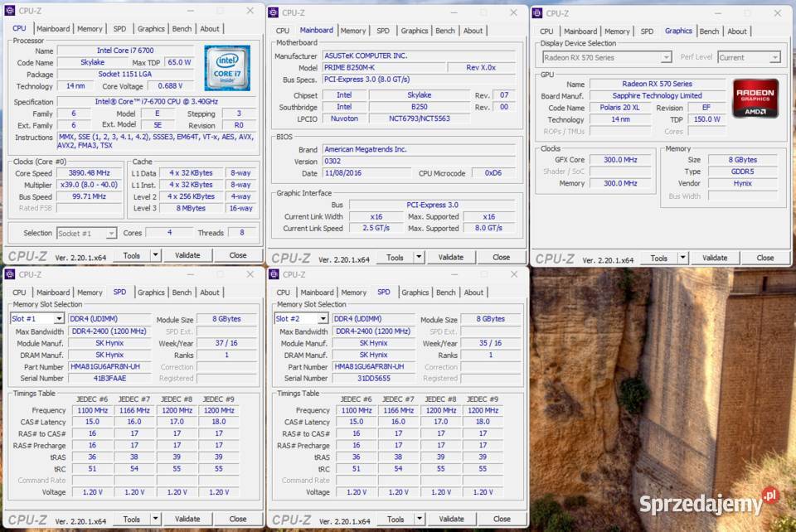Open Bench tab in Mainboard window

(x=445, y=31)
